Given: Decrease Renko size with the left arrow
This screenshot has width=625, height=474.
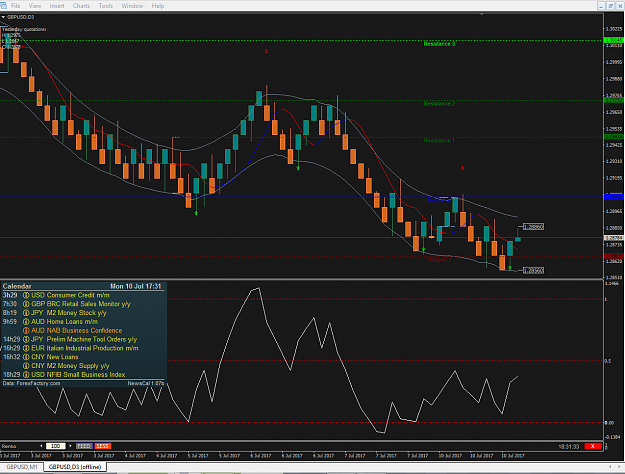Looking at the screenshot, I should click(x=41, y=446).
